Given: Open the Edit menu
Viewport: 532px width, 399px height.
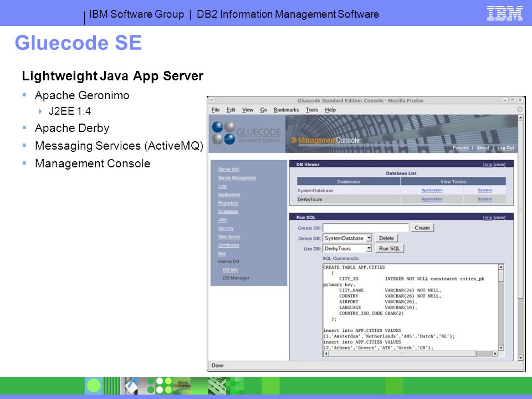Looking at the screenshot, I should click(231, 110).
